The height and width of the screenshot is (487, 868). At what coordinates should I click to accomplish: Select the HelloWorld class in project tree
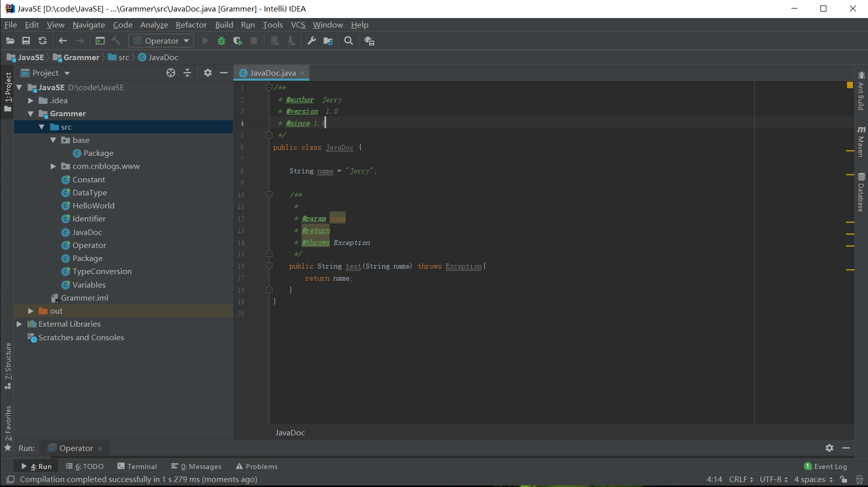tap(93, 206)
